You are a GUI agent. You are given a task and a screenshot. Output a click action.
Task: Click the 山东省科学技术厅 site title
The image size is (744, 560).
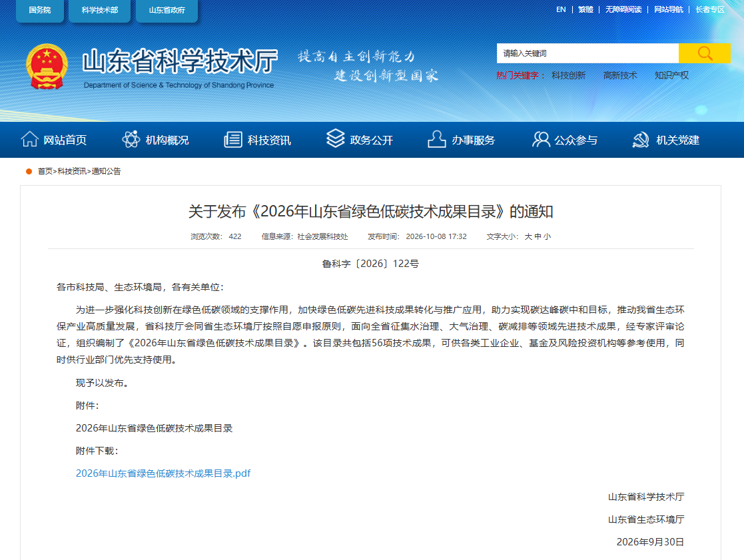(179, 61)
